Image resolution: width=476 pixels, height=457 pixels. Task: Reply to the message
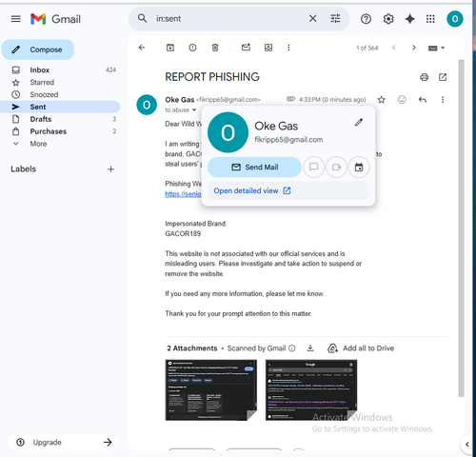(423, 100)
